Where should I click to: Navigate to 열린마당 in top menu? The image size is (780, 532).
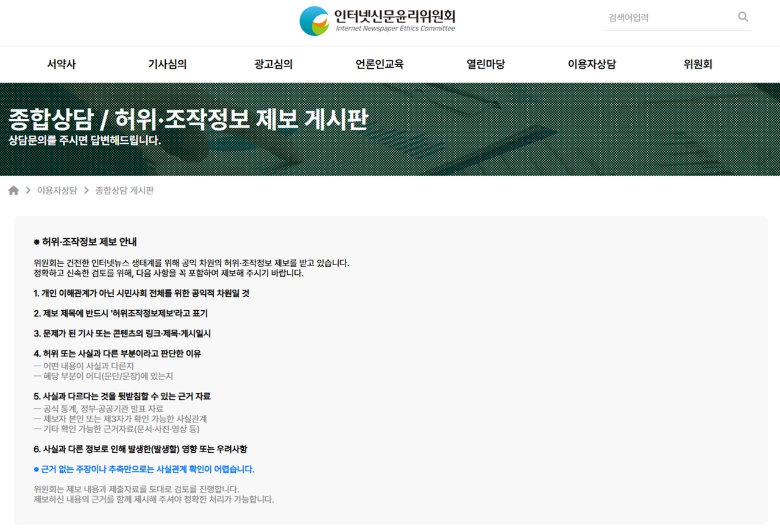coord(486,64)
